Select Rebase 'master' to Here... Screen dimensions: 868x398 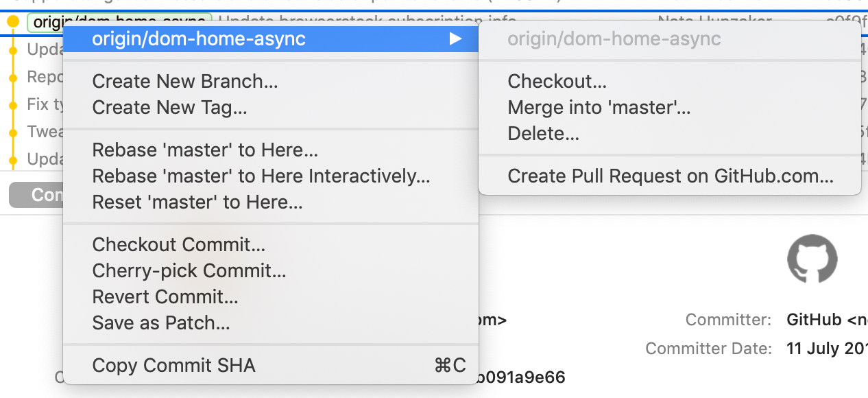click(x=270, y=150)
